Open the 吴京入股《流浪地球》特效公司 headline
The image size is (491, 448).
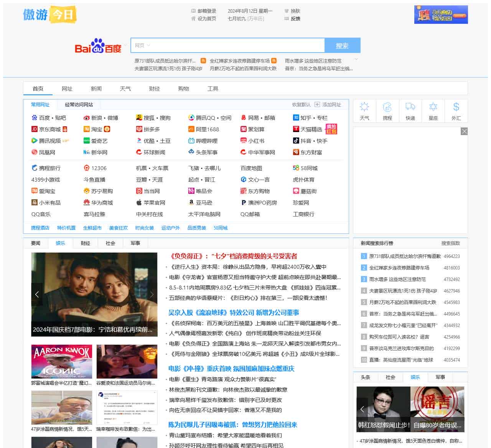tap(234, 312)
